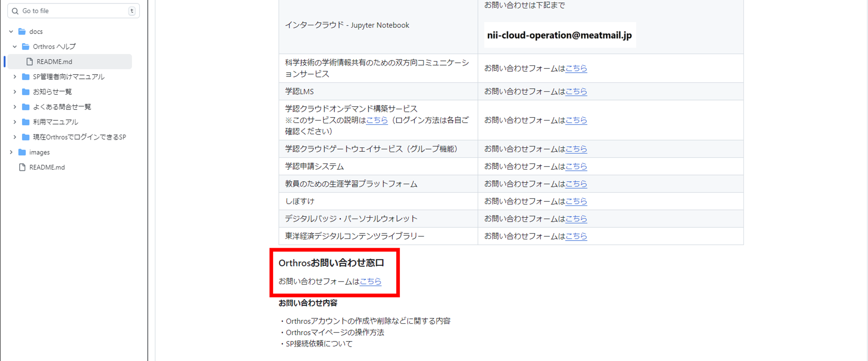868x361 pixels.
Task: Open service description こちら link for 学認クラウドオンデマンド
Action: tap(377, 120)
